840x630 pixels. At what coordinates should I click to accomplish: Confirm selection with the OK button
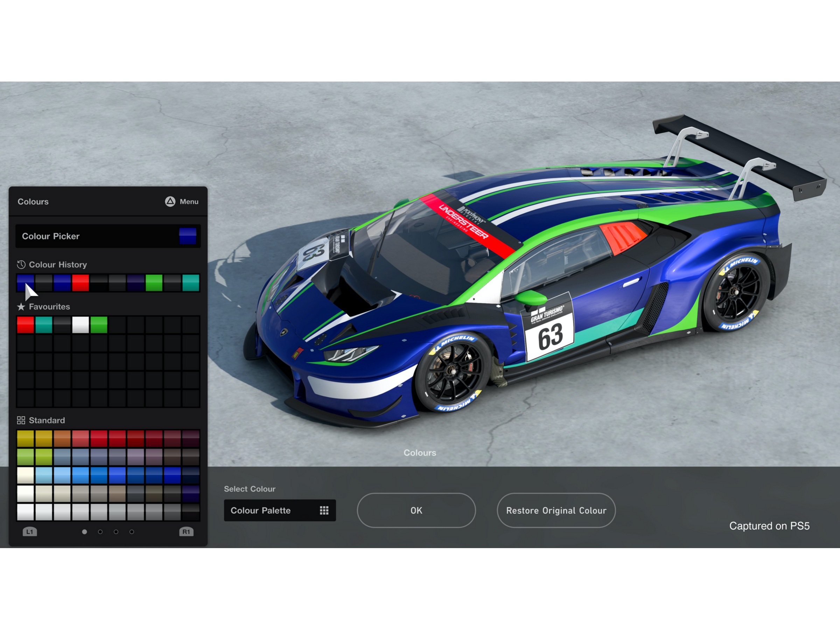point(416,510)
